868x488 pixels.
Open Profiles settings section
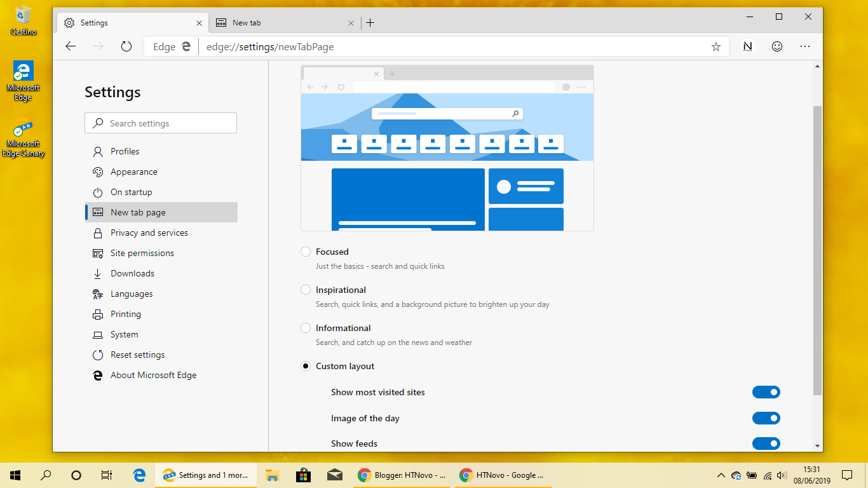click(161, 151)
